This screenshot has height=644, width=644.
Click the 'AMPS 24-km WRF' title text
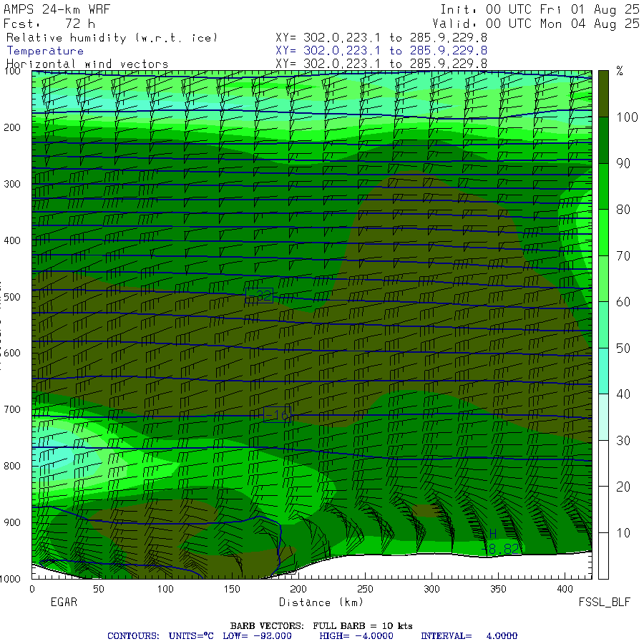coord(57,9)
